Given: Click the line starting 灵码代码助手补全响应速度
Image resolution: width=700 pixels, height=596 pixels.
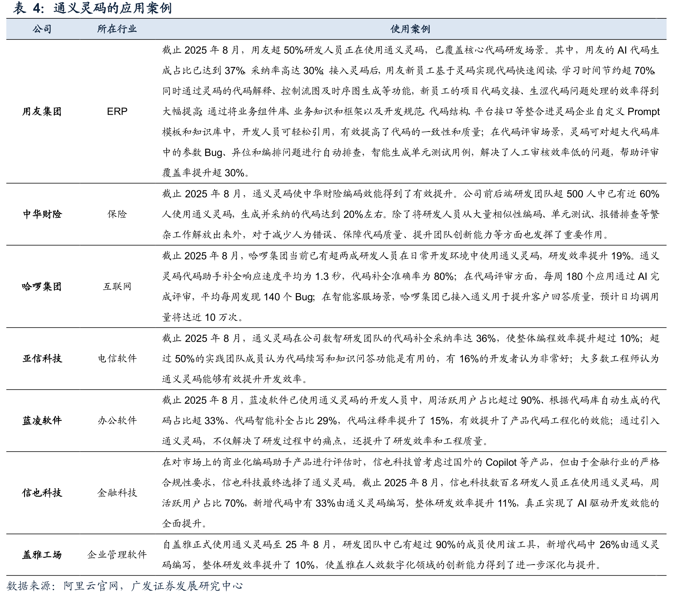Looking at the screenshot, I should pyautogui.click(x=410, y=277).
